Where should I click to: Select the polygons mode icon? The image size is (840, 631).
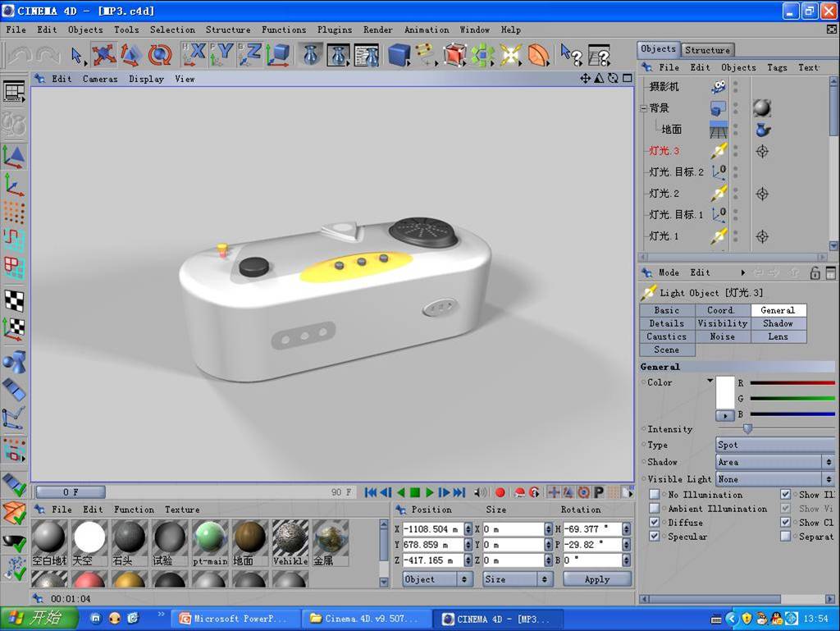pos(15,267)
